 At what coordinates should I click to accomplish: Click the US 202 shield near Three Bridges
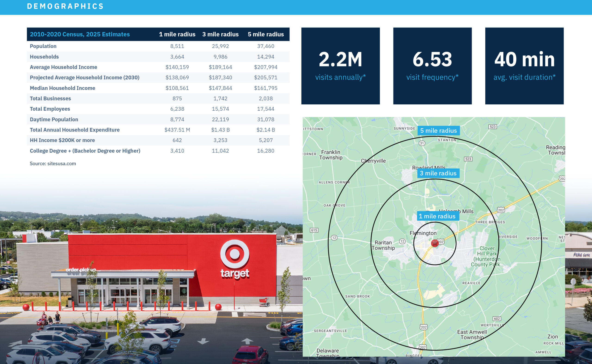[501, 210]
